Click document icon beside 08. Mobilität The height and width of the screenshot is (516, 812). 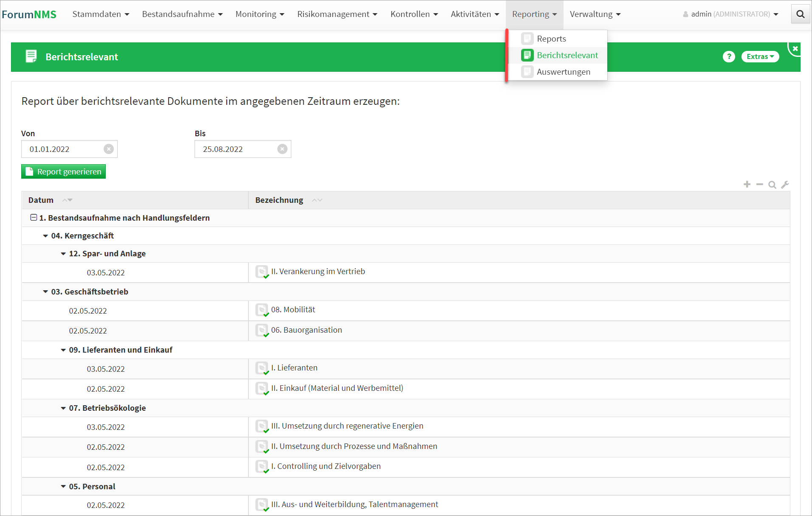coord(262,310)
